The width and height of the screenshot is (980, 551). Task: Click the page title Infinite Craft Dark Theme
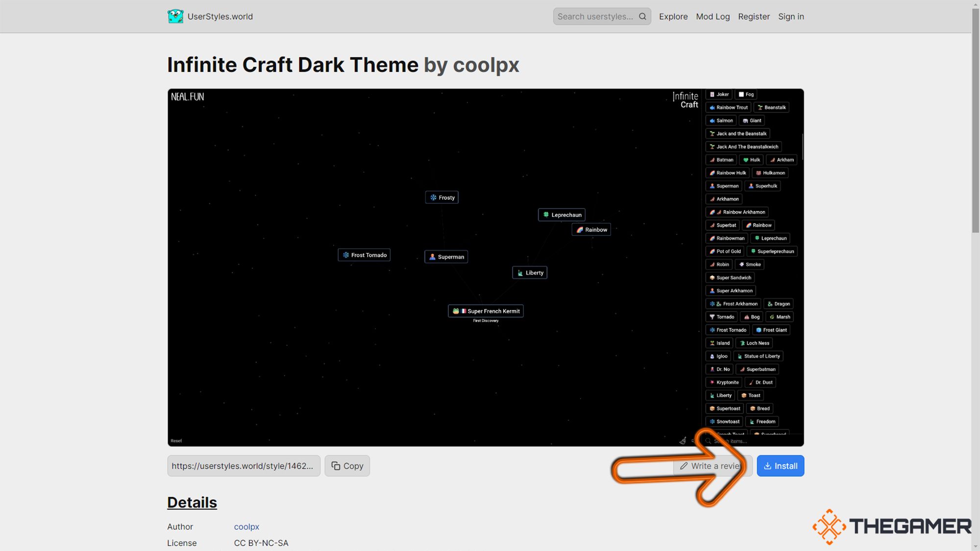point(293,65)
